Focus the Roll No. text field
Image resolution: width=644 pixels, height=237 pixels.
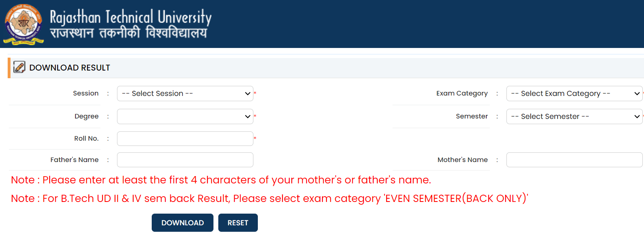185,139
